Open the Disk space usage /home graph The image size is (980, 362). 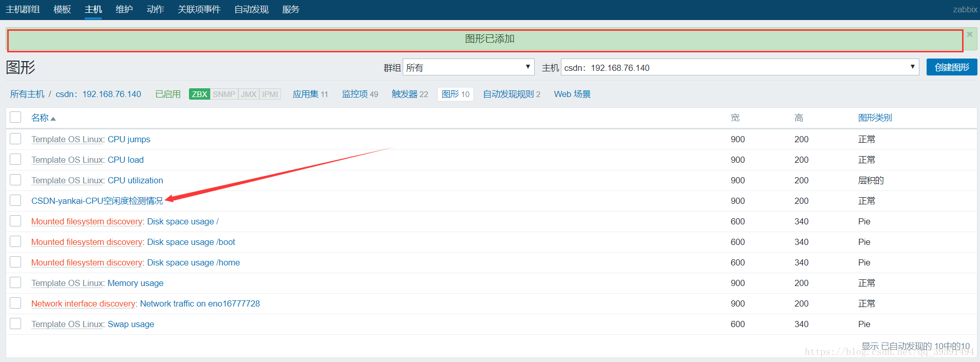coord(194,262)
